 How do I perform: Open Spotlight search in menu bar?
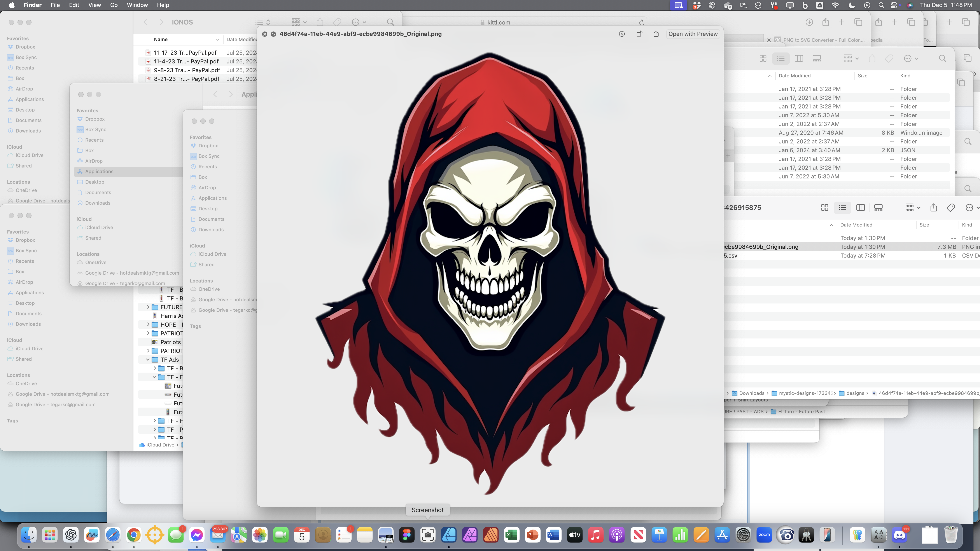881,5
